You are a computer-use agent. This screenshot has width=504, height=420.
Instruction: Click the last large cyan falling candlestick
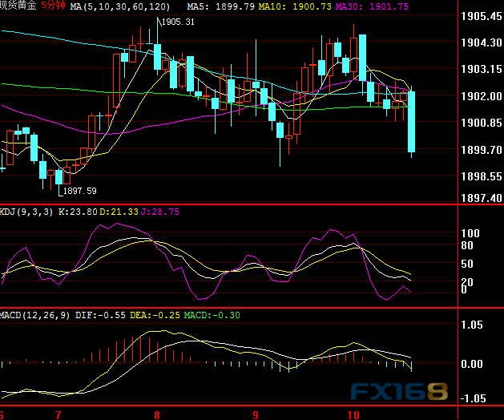click(411, 122)
